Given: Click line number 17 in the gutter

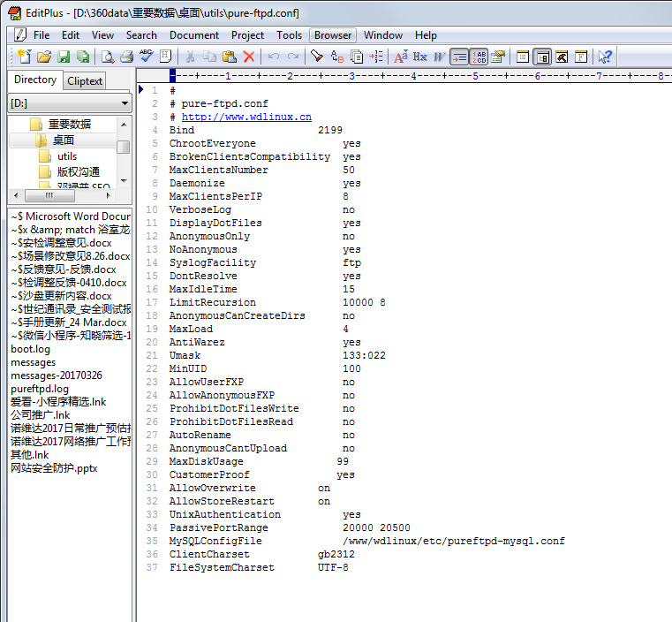Looking at the screenshot, I should [x=152, y=302].
